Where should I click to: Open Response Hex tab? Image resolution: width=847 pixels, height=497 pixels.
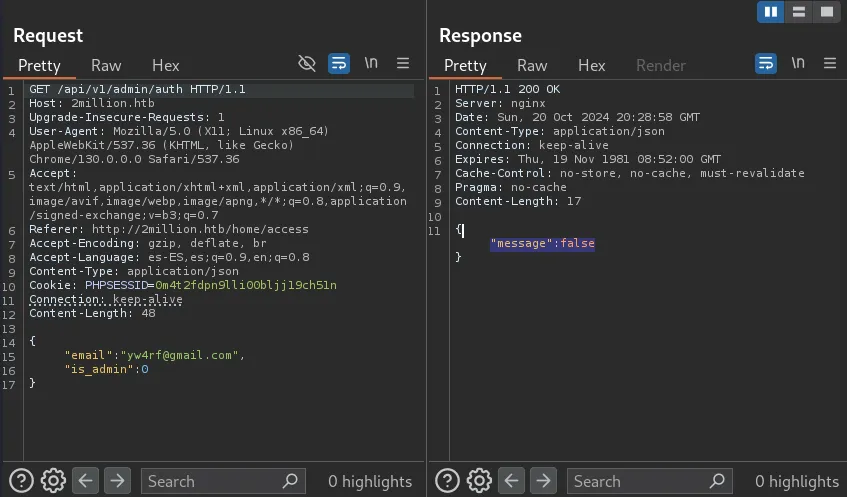click(x=592, y=65)
